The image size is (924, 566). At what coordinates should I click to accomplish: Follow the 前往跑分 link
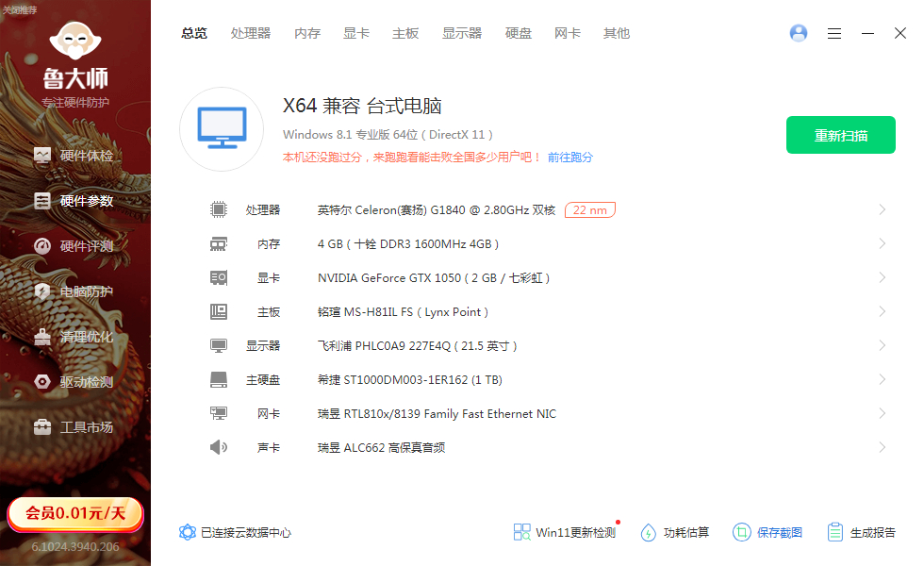[x=569, y=158]
